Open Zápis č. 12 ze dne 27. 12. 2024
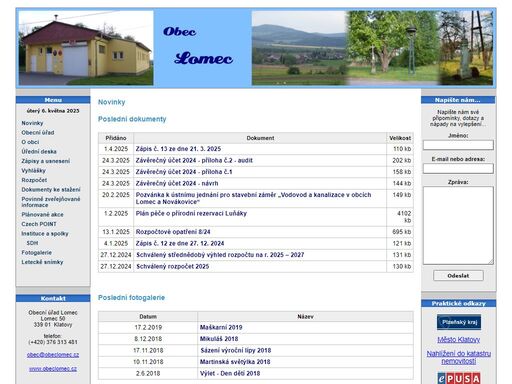This screenshot has height=384, width=512. pyautogui.click(x=180, y=243)
